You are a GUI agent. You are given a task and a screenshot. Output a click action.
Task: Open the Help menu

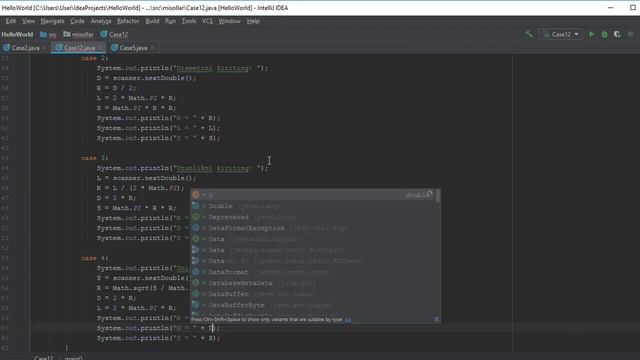click(253, 21)
